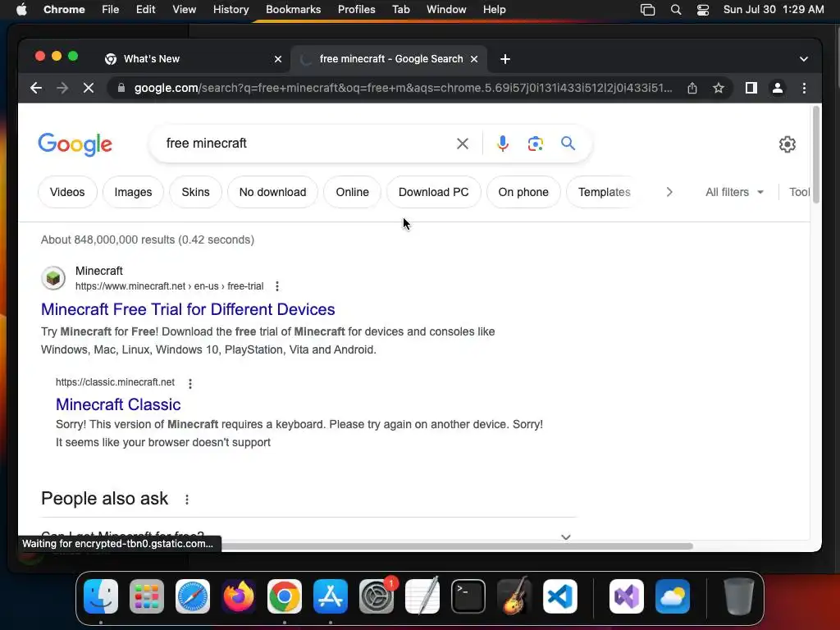
Task: Clear the search box text
Action: coord(463,144)
